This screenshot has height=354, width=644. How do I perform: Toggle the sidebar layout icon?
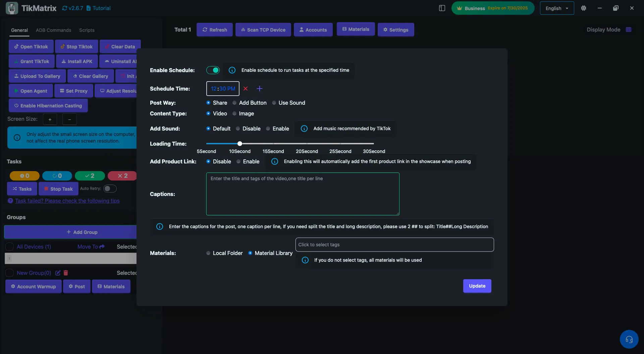pyautogui.click(x=442, y=8)
